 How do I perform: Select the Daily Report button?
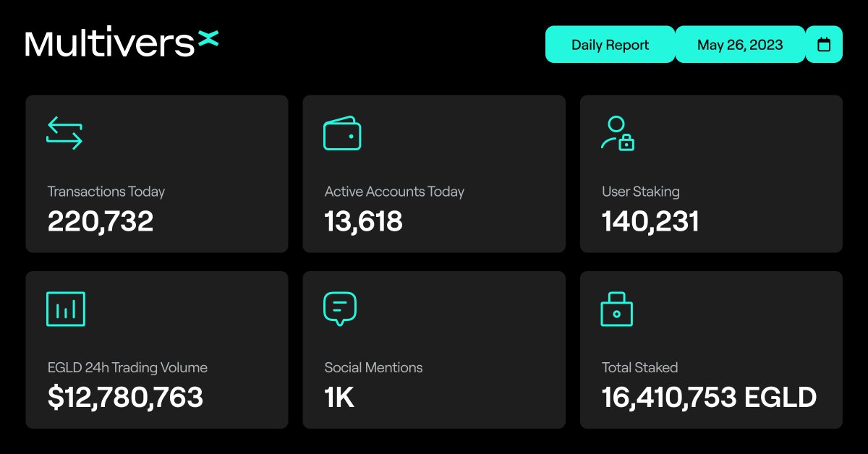pyautogui.click(x=610, y=45)
